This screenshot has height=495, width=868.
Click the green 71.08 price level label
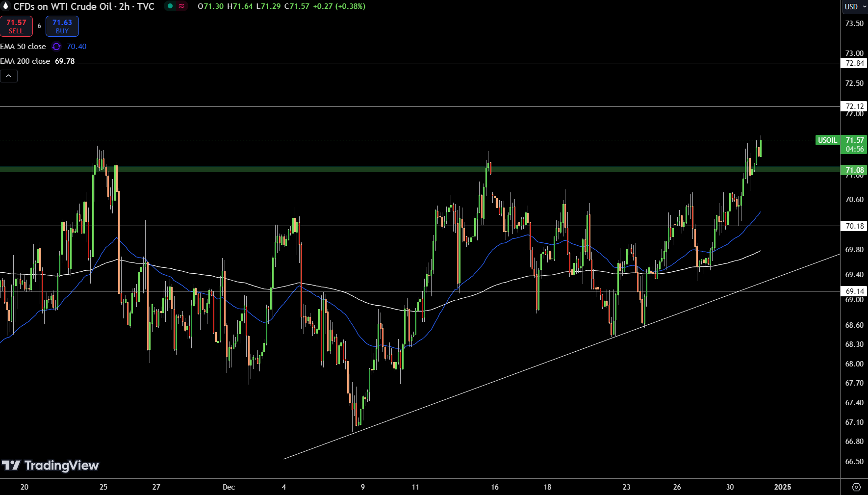tap(854, 170)
